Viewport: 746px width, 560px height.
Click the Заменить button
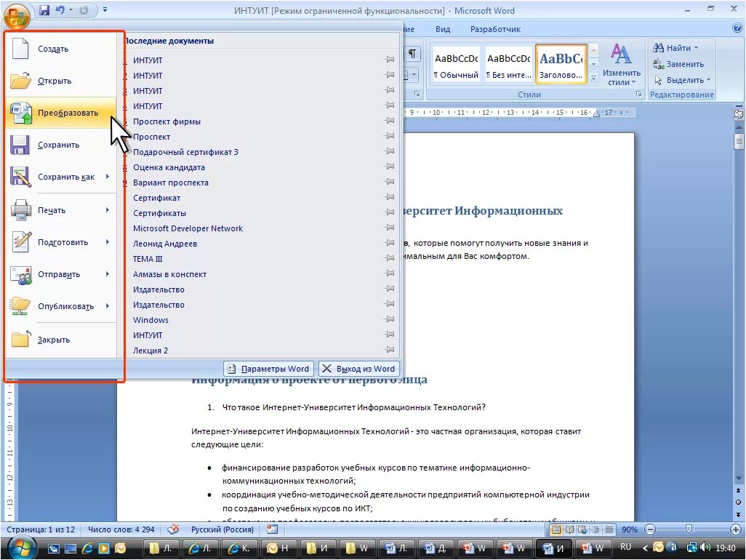[678, 64]
